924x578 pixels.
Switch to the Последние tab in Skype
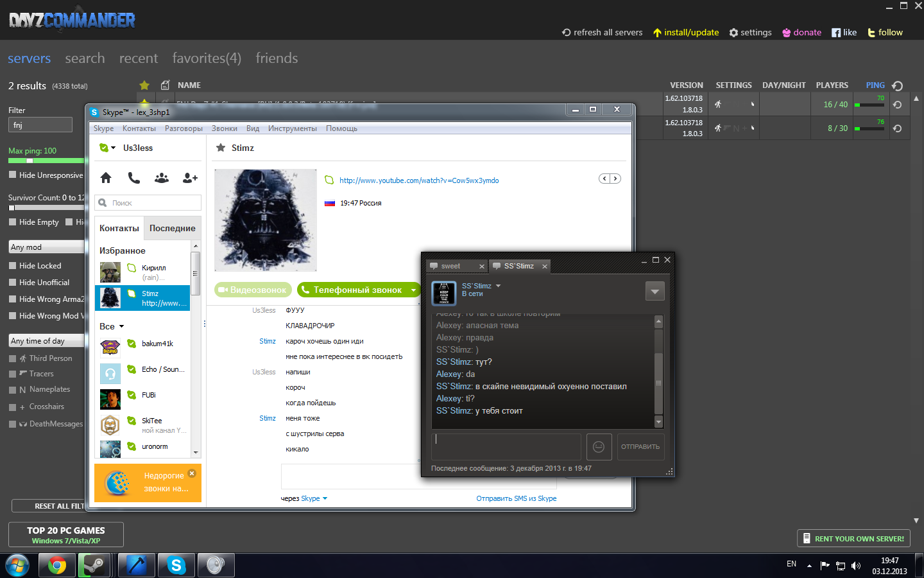point(173,228)
